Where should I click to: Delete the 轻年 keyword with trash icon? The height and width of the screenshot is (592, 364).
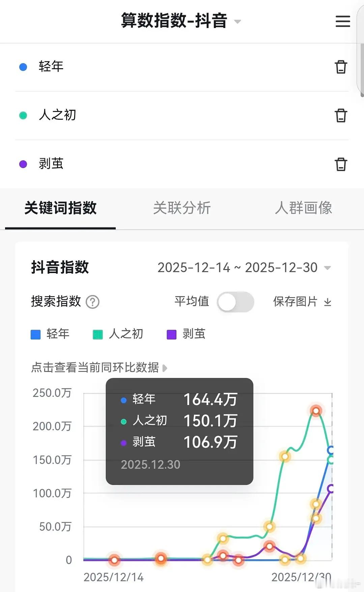341,66
